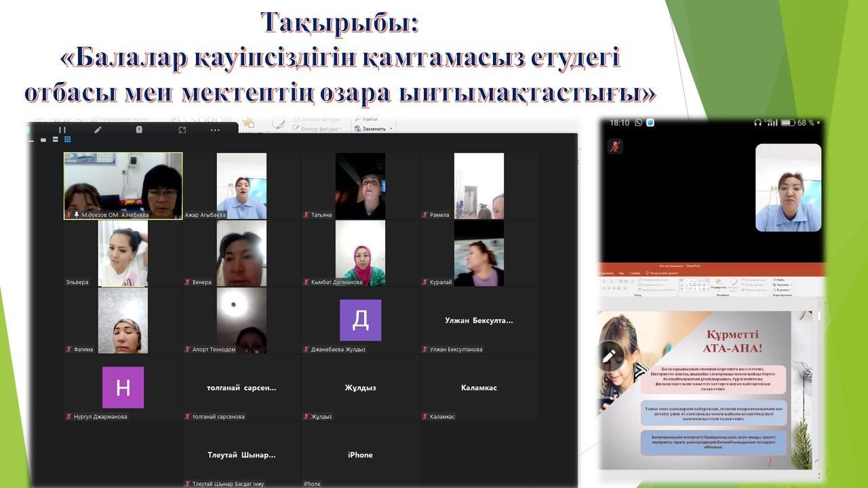
Task: Click the purple Н avatar of Нургул
Action: tap(123, 388)
